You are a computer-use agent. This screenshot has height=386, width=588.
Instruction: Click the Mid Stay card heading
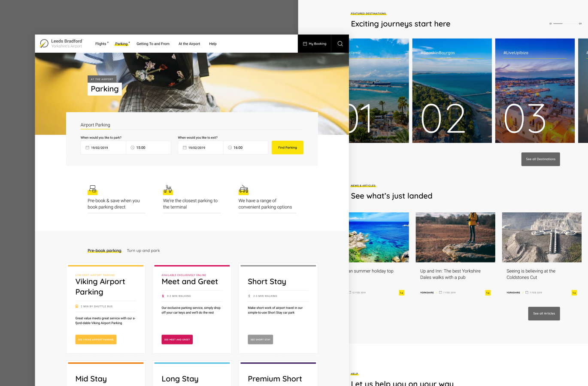click(91, 379)
